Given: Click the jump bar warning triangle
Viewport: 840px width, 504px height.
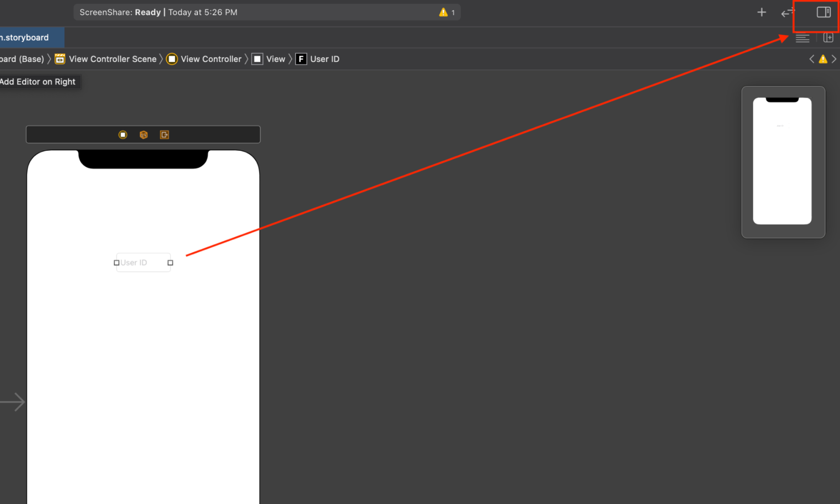Looking at the screenshot, I should [823, 59].
